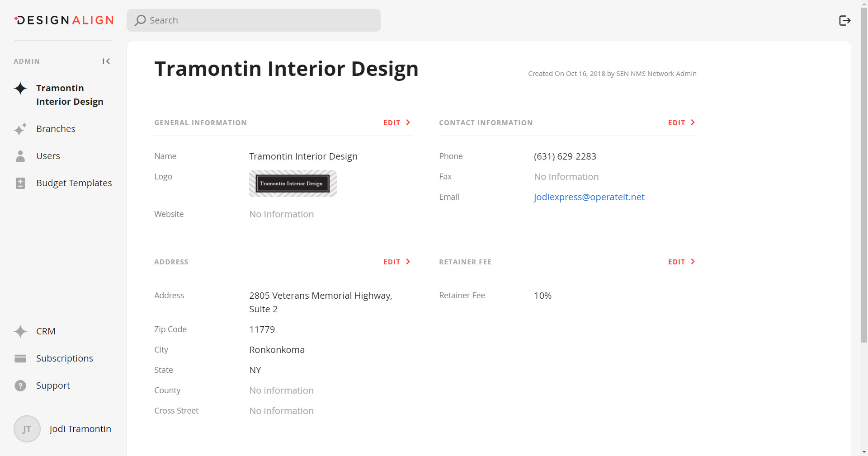Open the Support page
This screenshot has height=456, width=868.
click(53, 385)
